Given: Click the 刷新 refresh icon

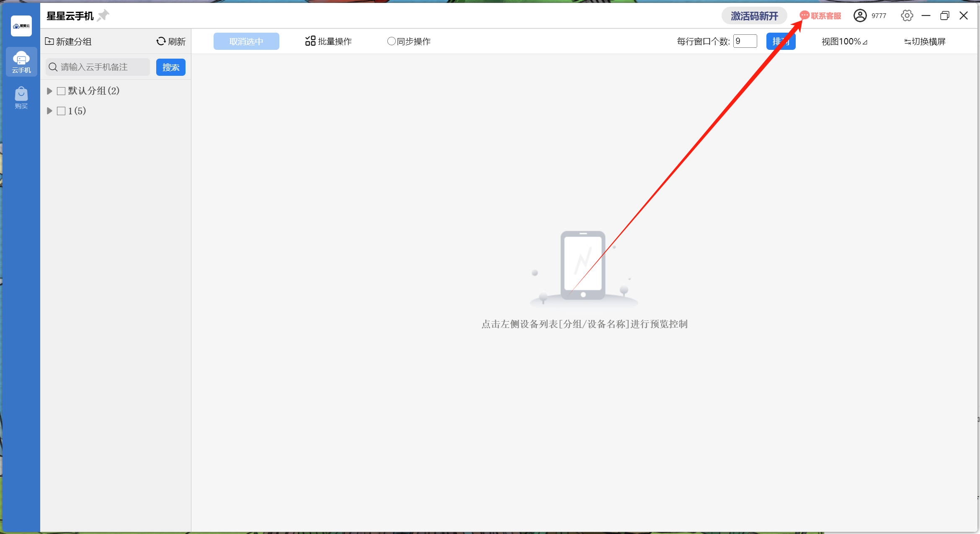Looking at the screenshot, I should (x=161, y=41).
